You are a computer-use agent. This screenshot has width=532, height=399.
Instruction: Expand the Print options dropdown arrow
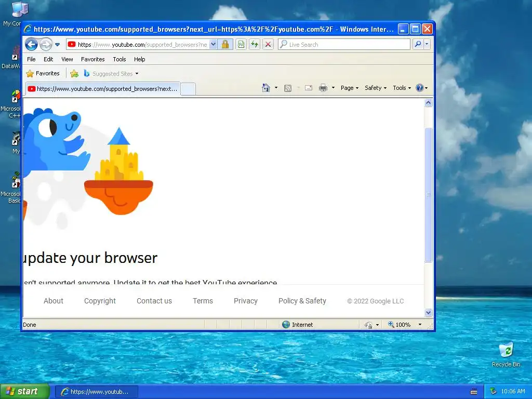pyautogui.click(x=333, y=88)
